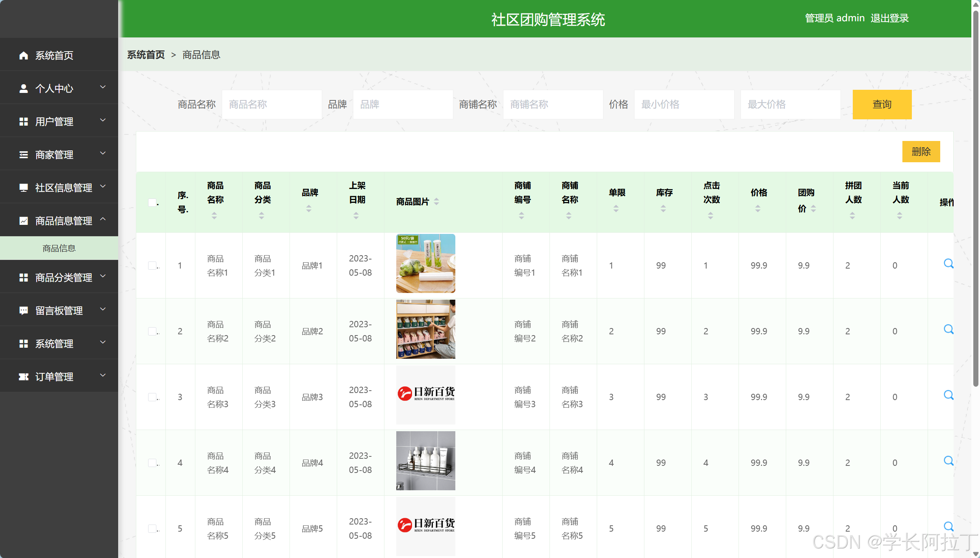Image resolution: width=980 pixels, height=558 pixels.
Task: Click the magnifier view icon on row 1
Action: pos(948,263)
